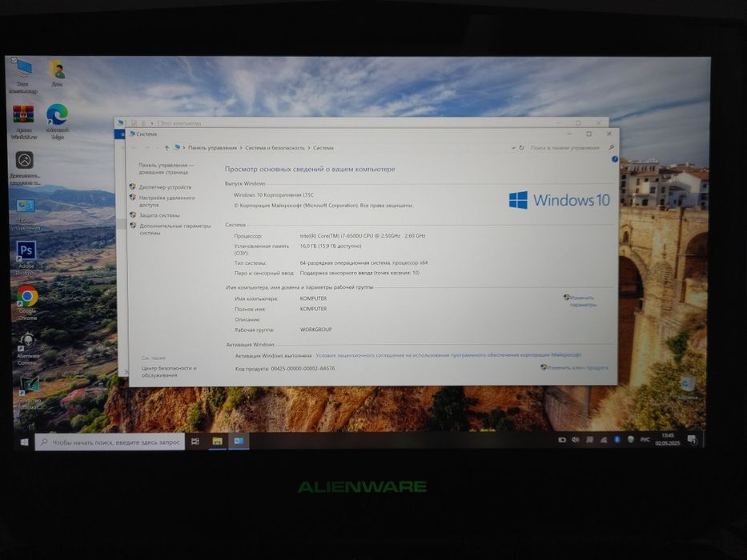Click the search magnifier in the control panel

pyautogui.click(x=611, y=148)
